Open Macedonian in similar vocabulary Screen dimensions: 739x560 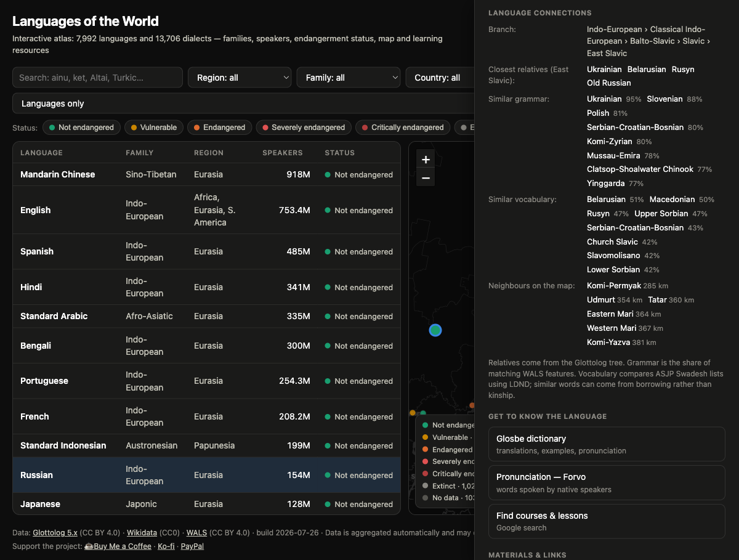click(x=672, y=199)
